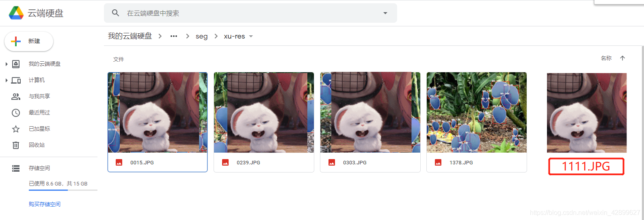The height and width of the screenshot is (220, 644).
Task: Open 回收站 trash section
Action: tap(37, 145)
